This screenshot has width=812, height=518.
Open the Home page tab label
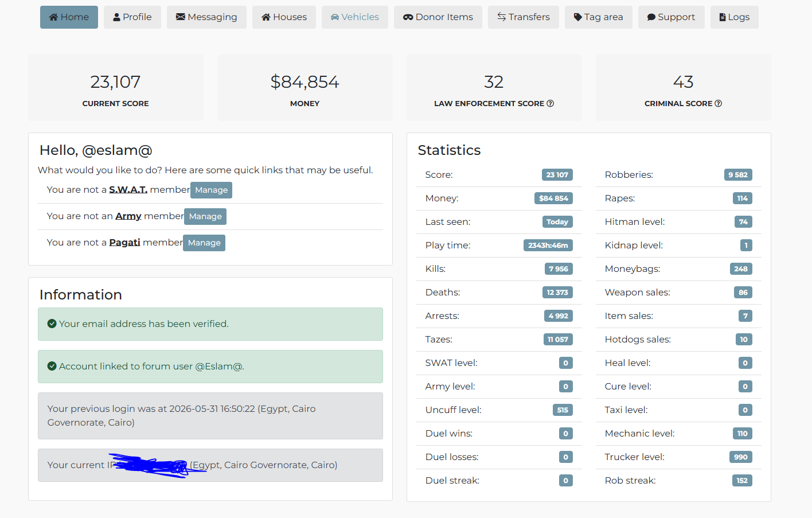[75, 17]
